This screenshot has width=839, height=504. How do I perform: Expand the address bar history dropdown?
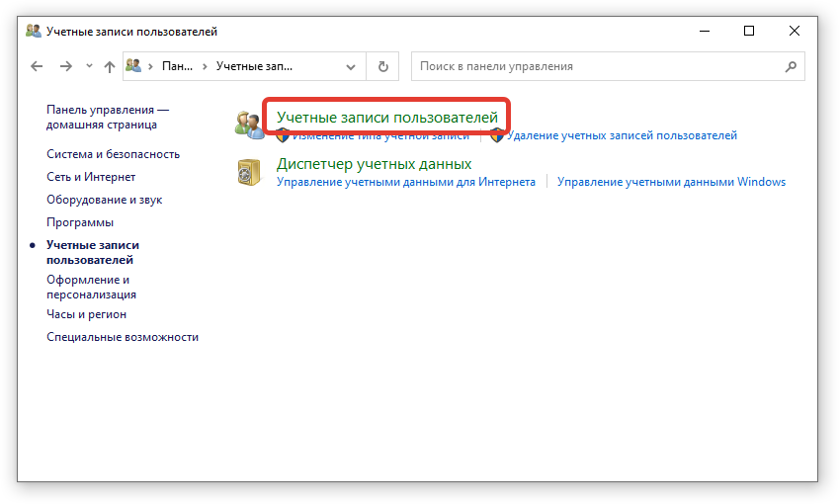pos(351,66)
